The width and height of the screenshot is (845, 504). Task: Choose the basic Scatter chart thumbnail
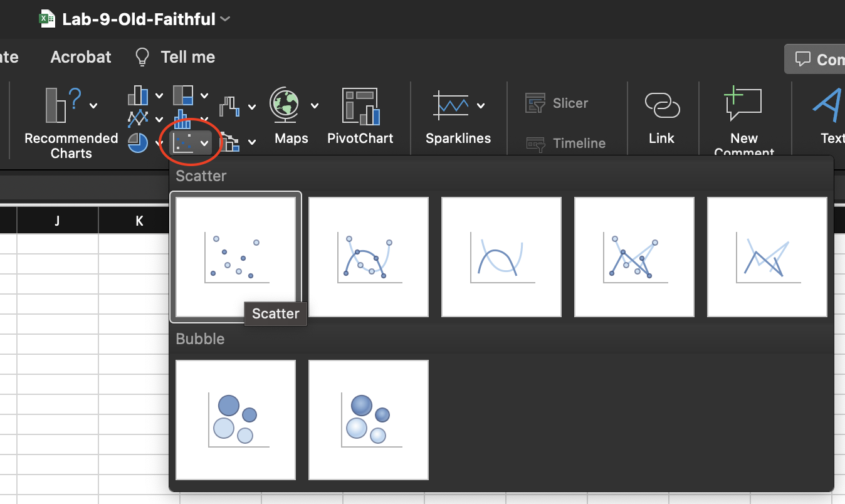click(x=236, y=257)
